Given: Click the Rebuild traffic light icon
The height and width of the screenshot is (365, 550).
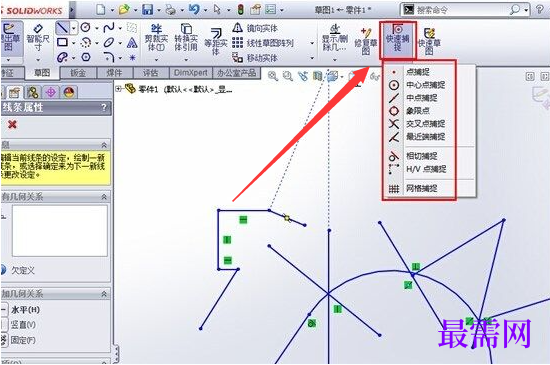Looking at the screenshot, I should (240, 9).
